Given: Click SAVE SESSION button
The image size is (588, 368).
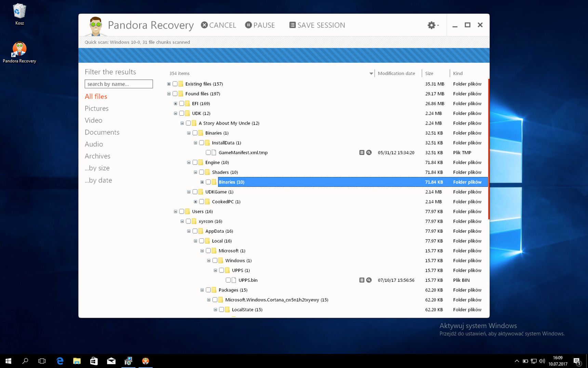Looking at the screenshot, I should click(317, 25).
